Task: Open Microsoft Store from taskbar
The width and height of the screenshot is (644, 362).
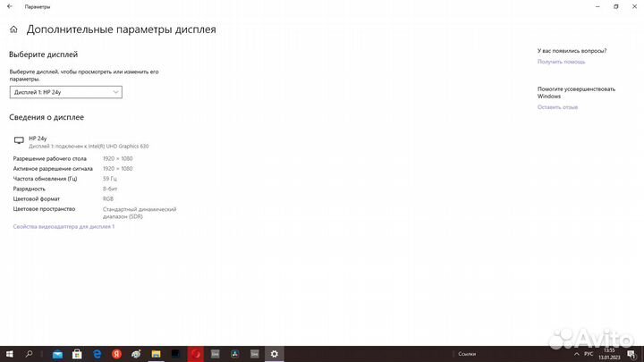Action: coord(77,354)
